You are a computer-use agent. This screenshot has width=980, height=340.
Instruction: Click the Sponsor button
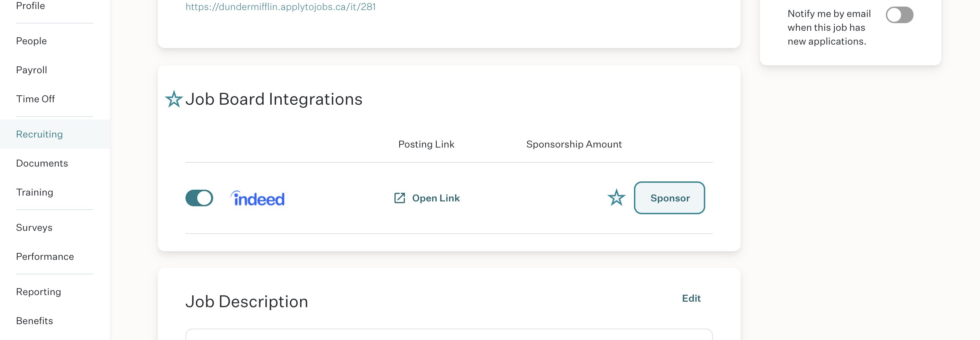[x=669, y=198]
